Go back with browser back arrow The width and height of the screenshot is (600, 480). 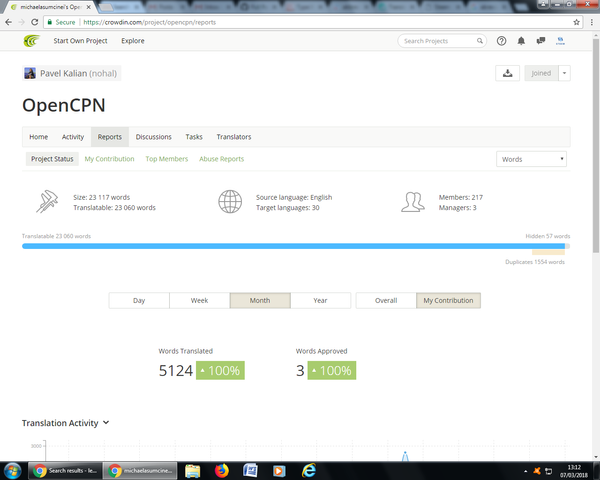click(x=8, y=22)
